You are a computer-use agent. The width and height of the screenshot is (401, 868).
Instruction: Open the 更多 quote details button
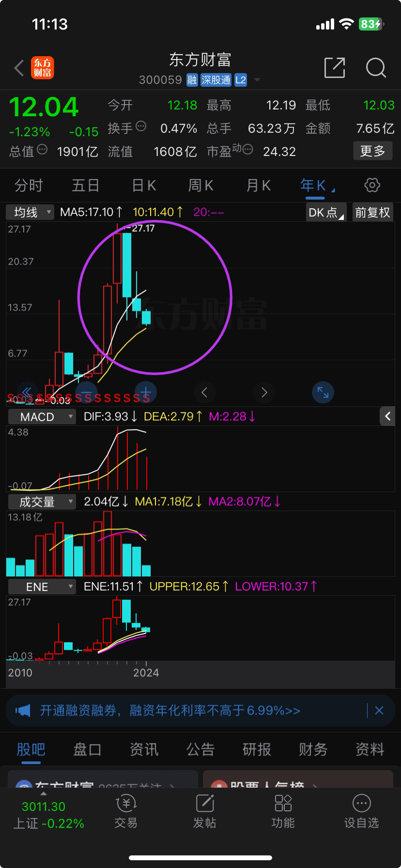point(373,151)
